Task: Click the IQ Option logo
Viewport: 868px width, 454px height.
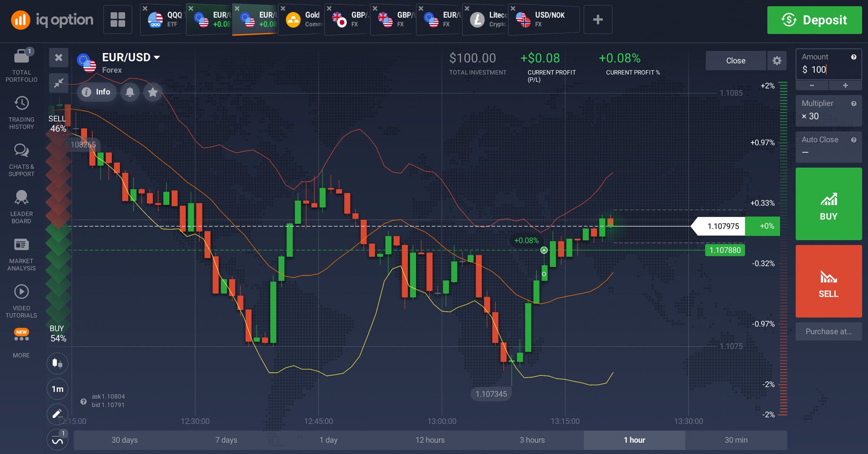Action: pyautogui.click(x=52, y=20)
